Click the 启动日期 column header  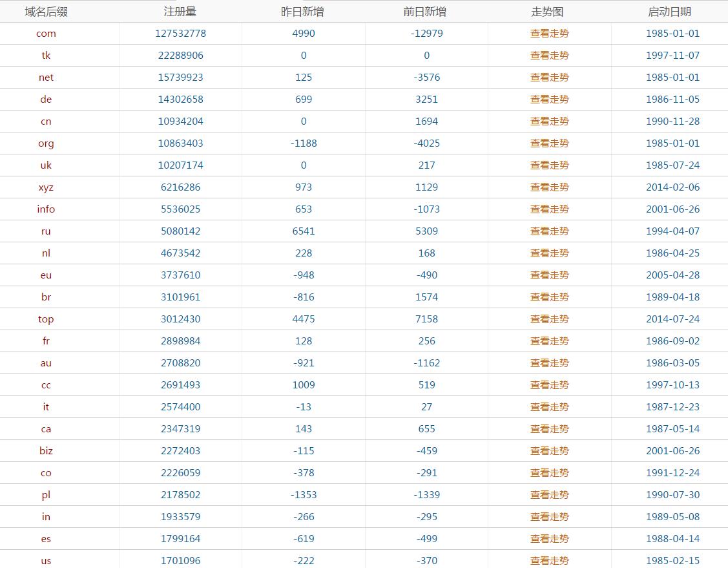point(669,12)
